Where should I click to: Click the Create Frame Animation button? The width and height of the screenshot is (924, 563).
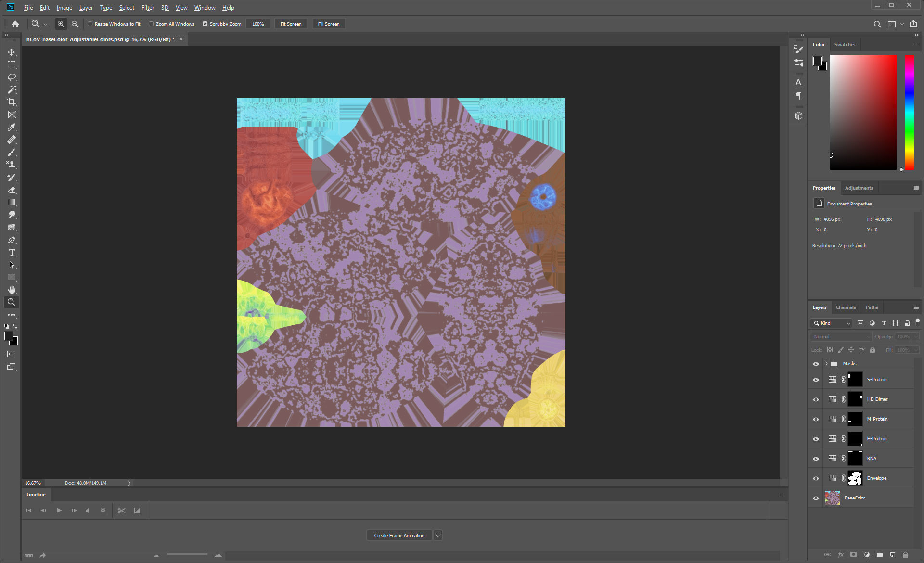click(399, 535)
